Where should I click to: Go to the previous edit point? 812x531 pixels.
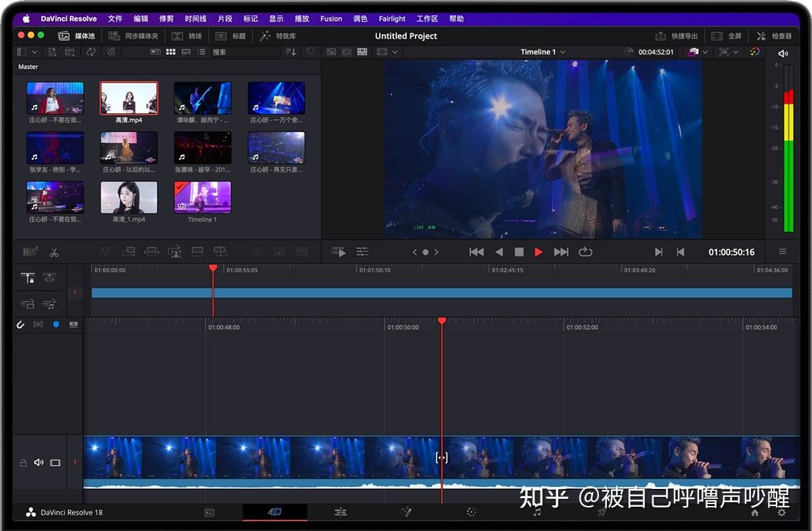(x=681, y=252)
